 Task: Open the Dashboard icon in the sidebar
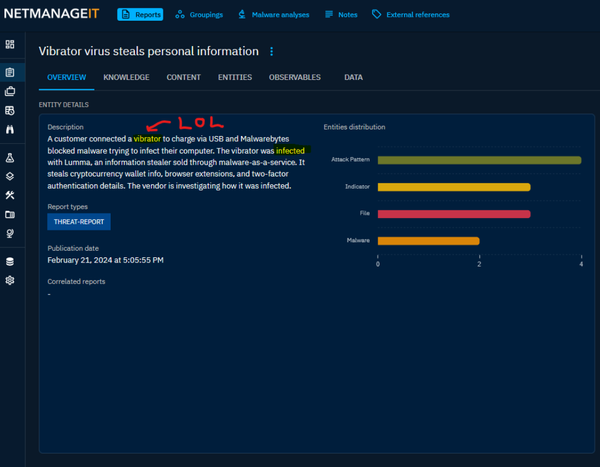(10, 45)
